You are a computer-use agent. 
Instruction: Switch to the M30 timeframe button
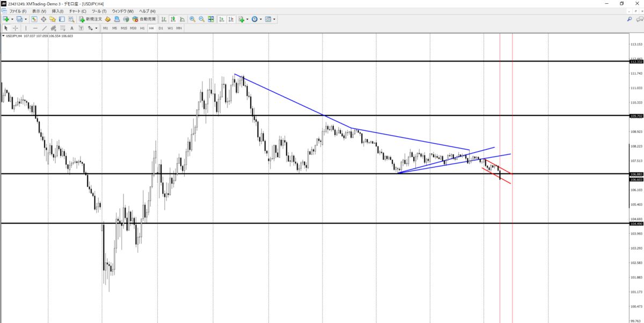tap(133, 28)
